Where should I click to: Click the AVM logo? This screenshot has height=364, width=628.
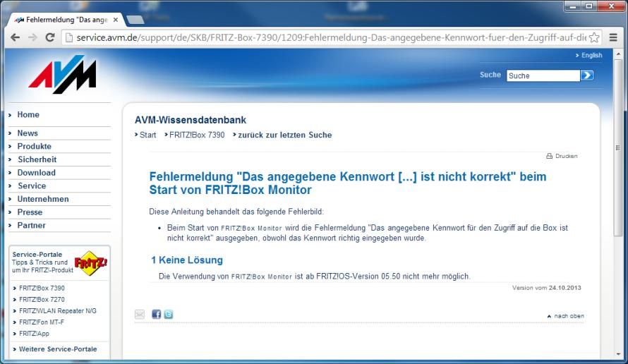click(x=62, y=74)
